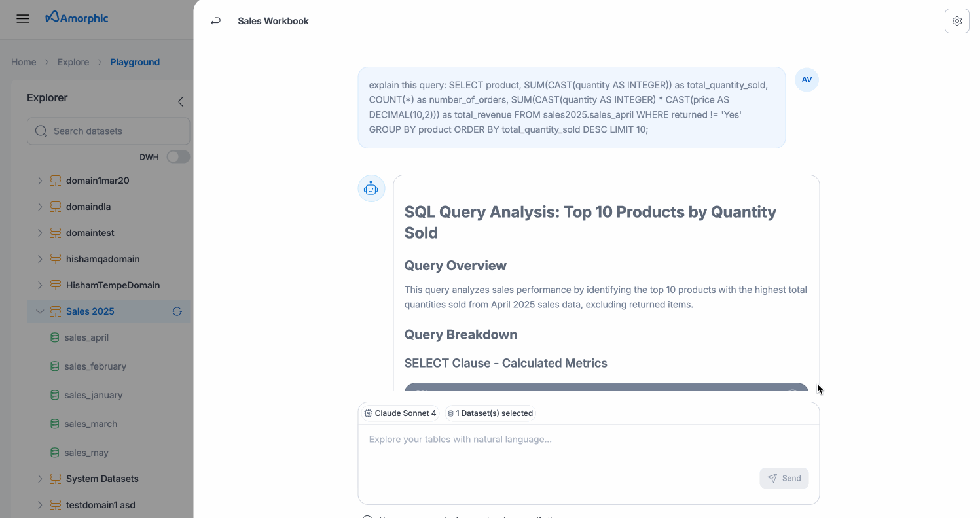This screenshot has height=518, width=980.
Task: Click the AV user avatar
Action: (807, 80)
